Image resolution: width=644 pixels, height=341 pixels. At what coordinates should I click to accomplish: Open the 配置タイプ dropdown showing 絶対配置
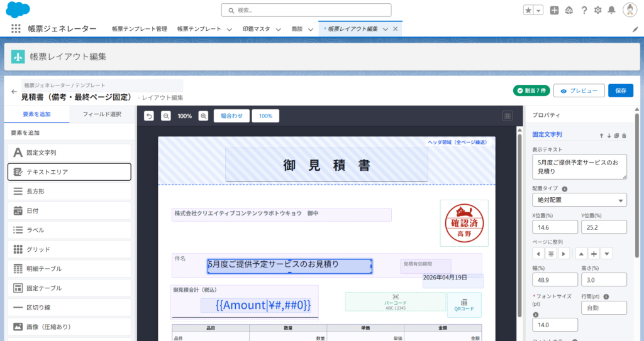[579, 200]
